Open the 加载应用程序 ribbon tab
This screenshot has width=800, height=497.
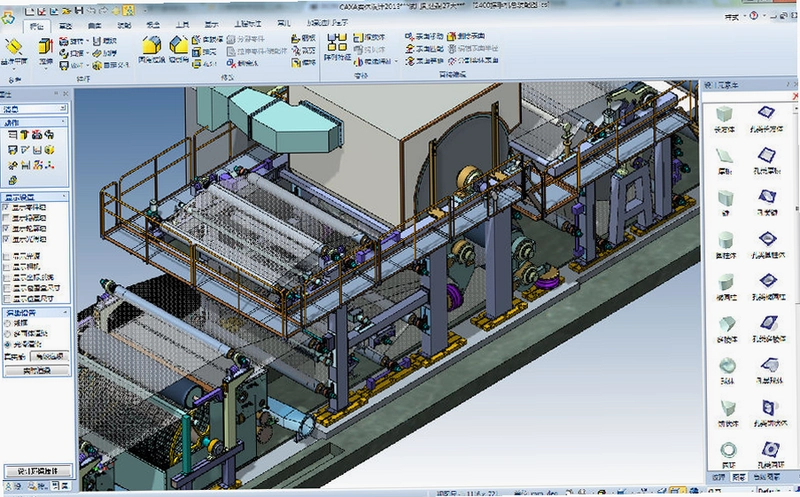point(328,22)
